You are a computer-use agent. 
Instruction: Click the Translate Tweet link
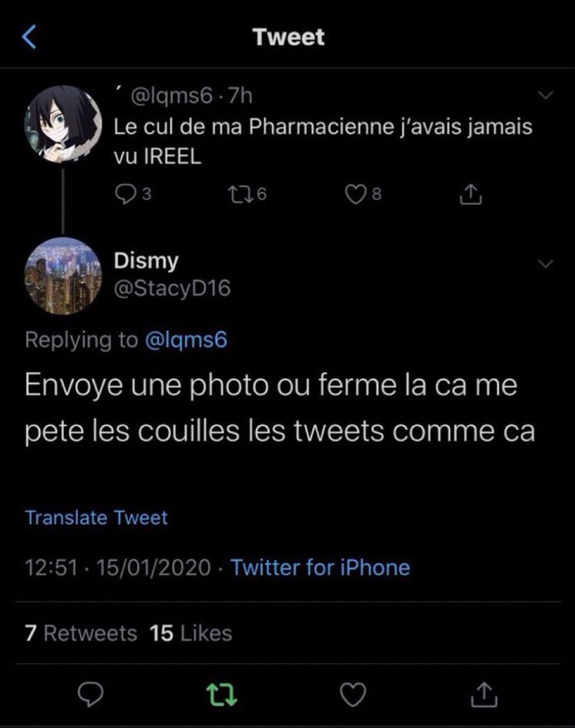point(96,518)
